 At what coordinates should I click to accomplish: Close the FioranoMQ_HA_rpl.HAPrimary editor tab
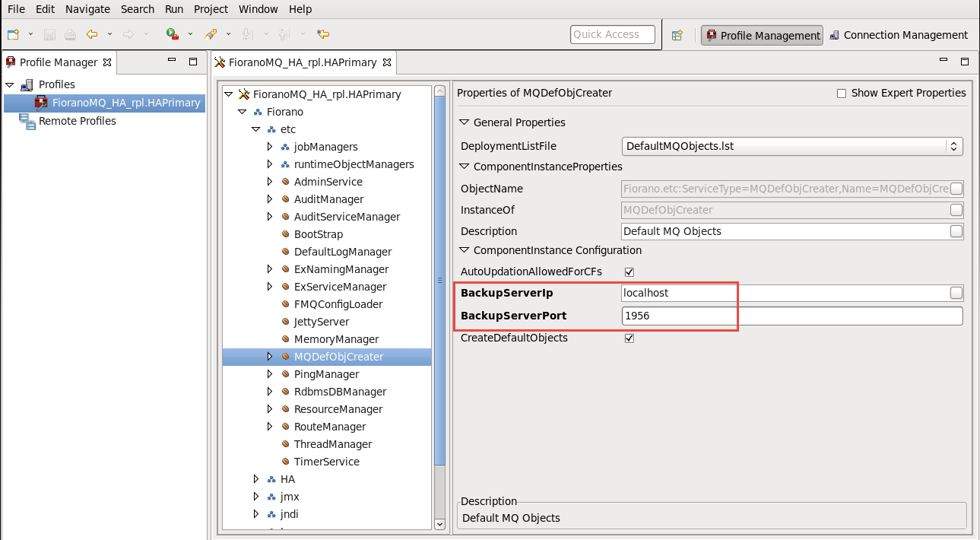pyautogui.click(x=386, y=62)
